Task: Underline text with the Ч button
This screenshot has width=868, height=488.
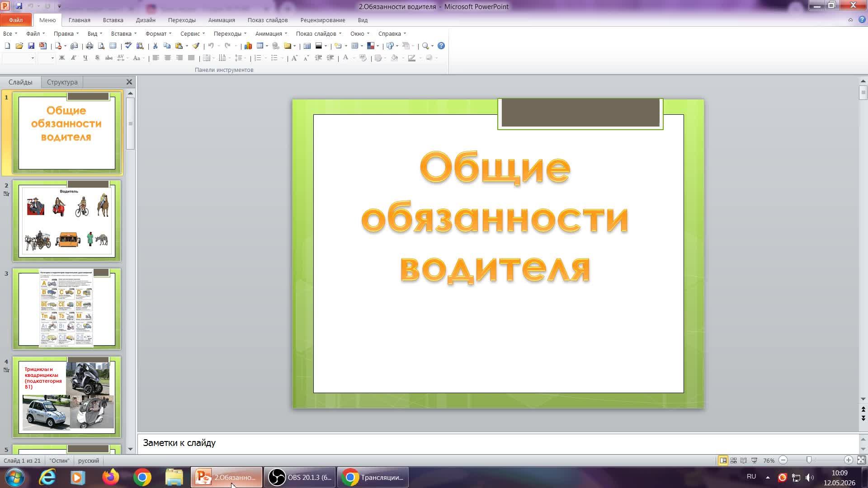Action: click(85, 58)
